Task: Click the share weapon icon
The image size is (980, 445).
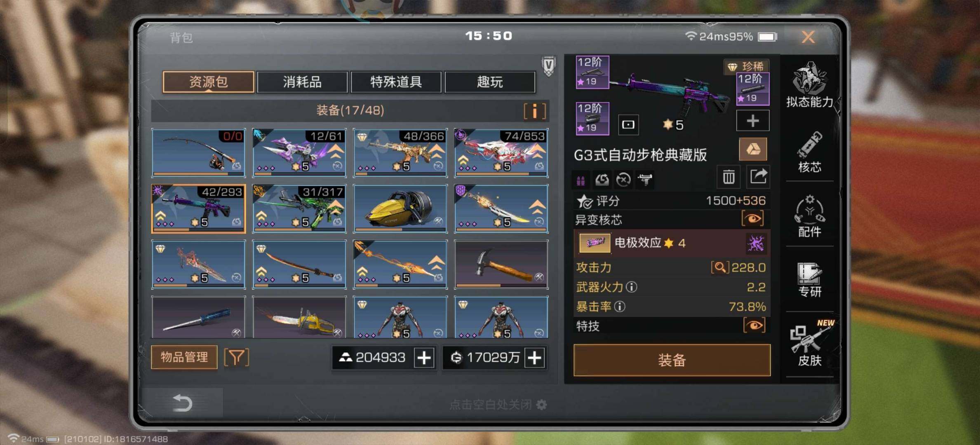Action: pyautogui.click(x=758, y=177)
